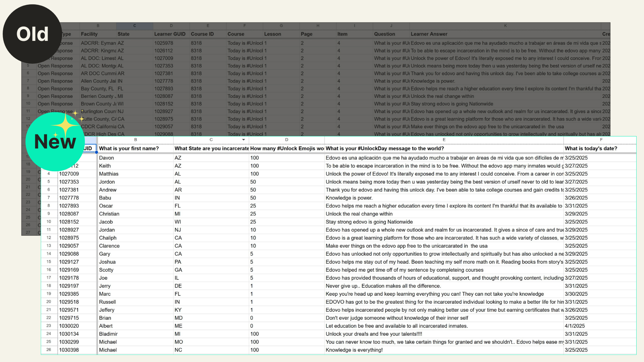Click 'Lesson' header in Old sheet
644x362 pixels.
pyautogui.click(x=281, y=34)
